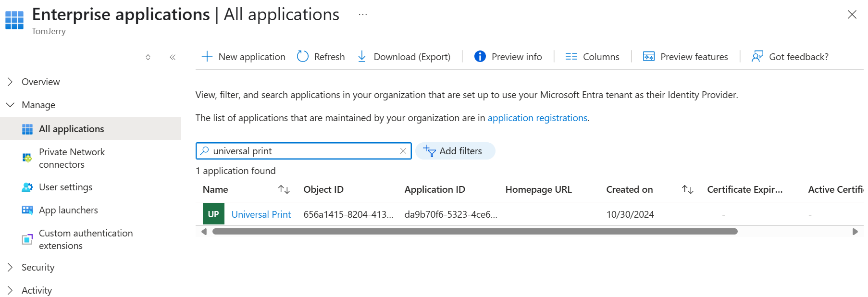Open App launchers page
This screenshot has height=297, width=868.
(68, 210)
